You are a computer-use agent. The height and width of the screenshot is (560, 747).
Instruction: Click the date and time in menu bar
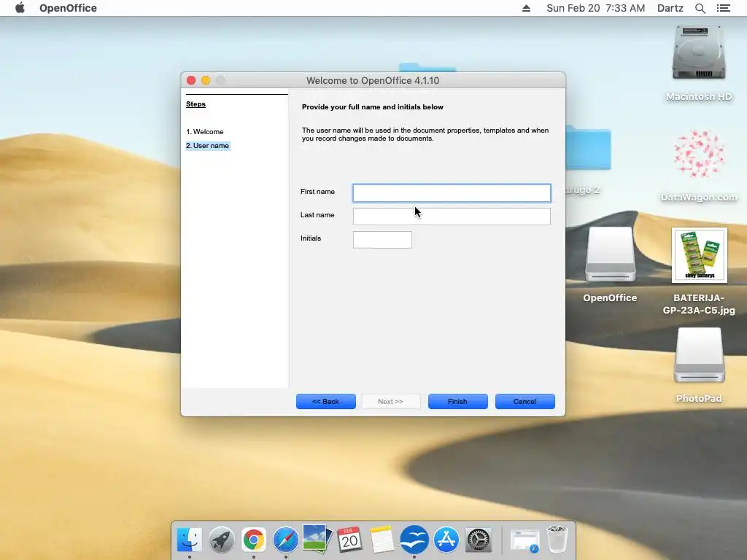[595, 8]
